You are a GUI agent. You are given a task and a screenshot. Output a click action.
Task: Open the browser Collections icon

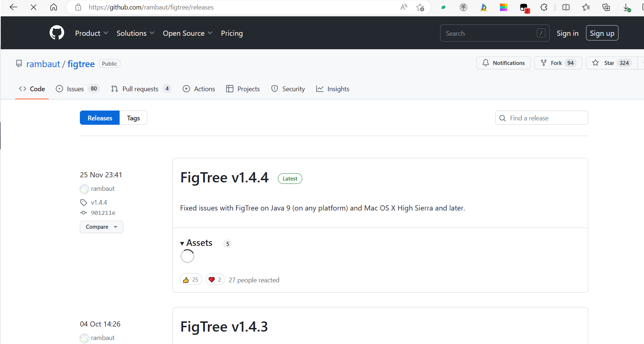point(606,7)
